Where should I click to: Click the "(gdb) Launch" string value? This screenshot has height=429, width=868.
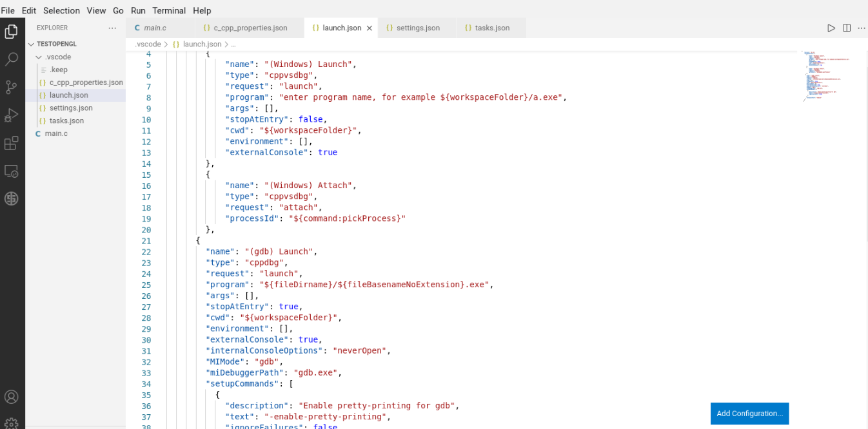pyautogui.click(x=281, y=251)
